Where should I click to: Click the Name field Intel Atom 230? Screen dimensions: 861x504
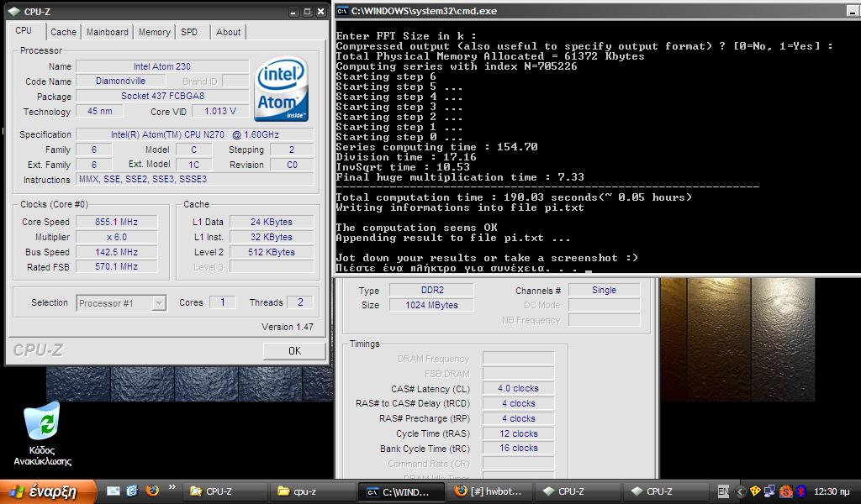[x=162, y=66]
